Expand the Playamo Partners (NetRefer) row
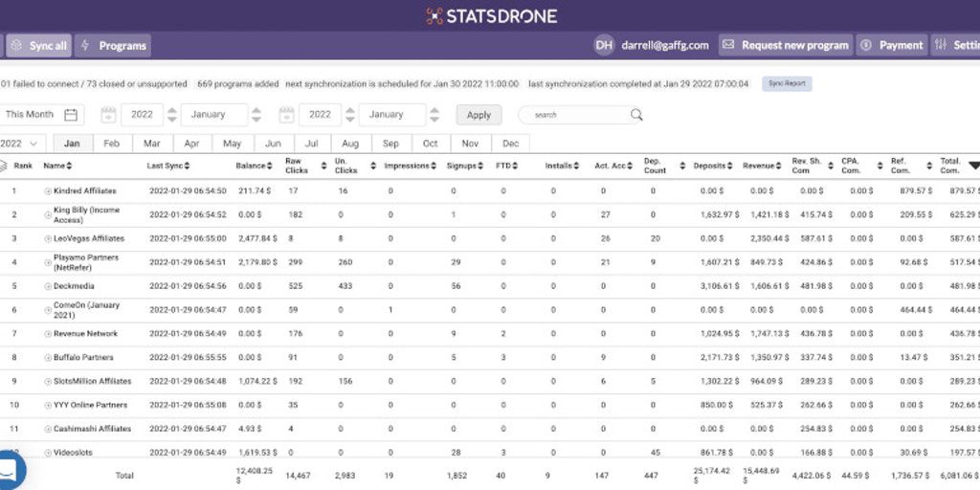 [48, 262]
